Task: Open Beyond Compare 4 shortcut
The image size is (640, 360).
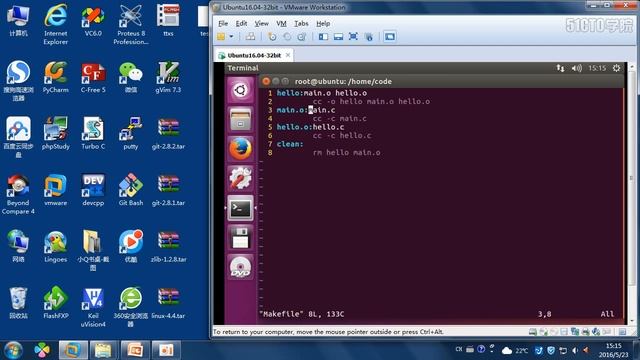Action: click(x=18, y=193)
